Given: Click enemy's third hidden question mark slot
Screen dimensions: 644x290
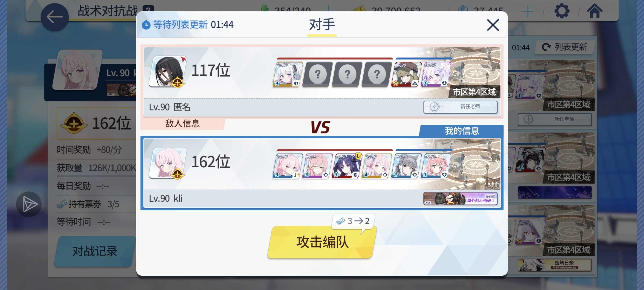Looking at the screenshot, I should click(x=377, y=75).
